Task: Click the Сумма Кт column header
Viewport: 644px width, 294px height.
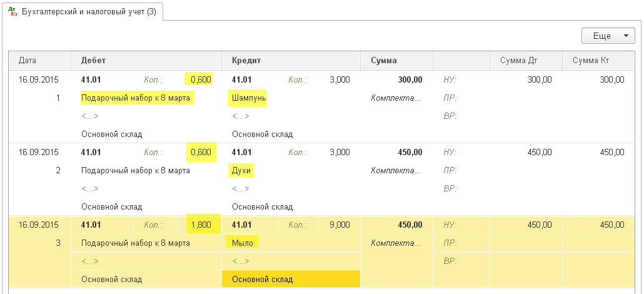Action: point(591,61)
